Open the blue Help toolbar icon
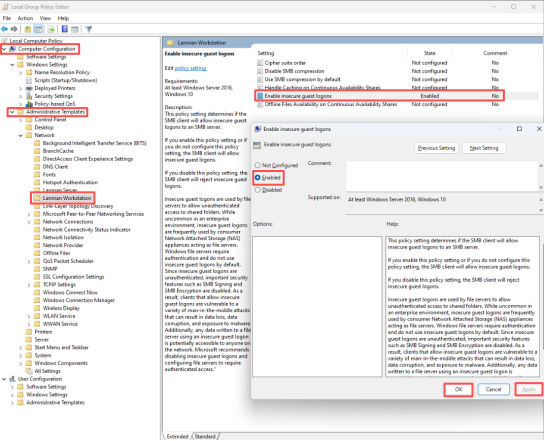The height and width of the screenshot is (441, 545). (x=65, y=29)
